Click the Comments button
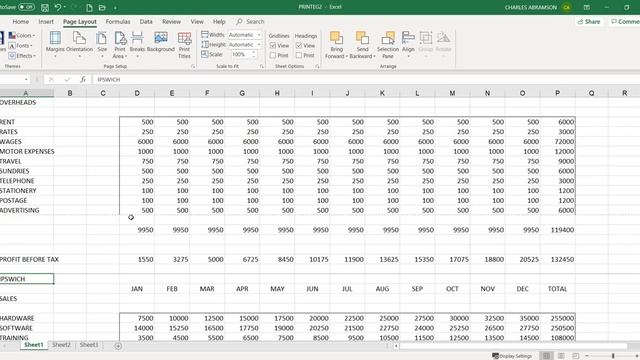 point(624,22)
